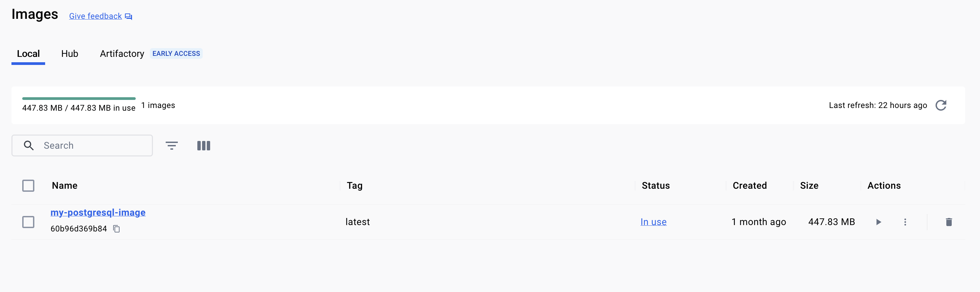Image resolution: width=980 pixels, height=292 pixels.
Task: Switch to the Artifactory tab
Action: pos(122,53)
